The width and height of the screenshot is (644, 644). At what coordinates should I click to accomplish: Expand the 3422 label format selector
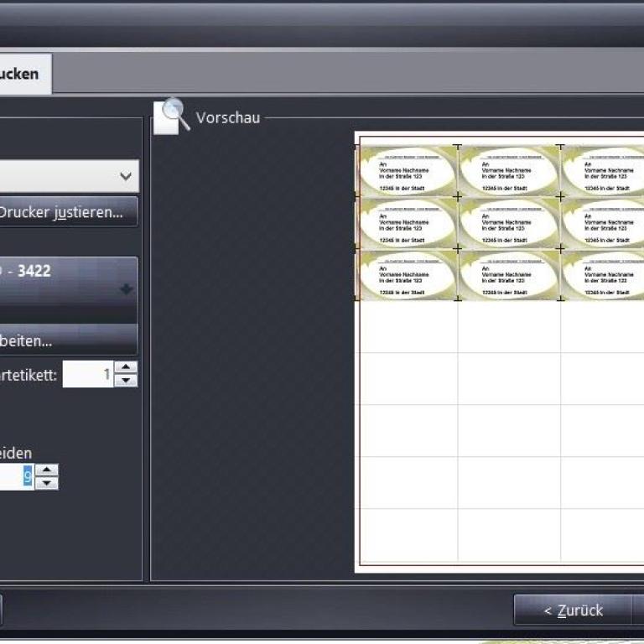tap(126, 289)
